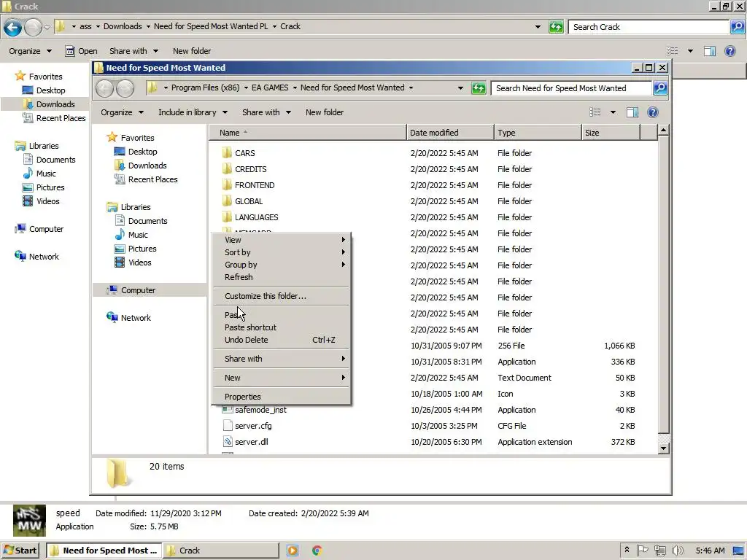Sort by Date modified column header

450,133
